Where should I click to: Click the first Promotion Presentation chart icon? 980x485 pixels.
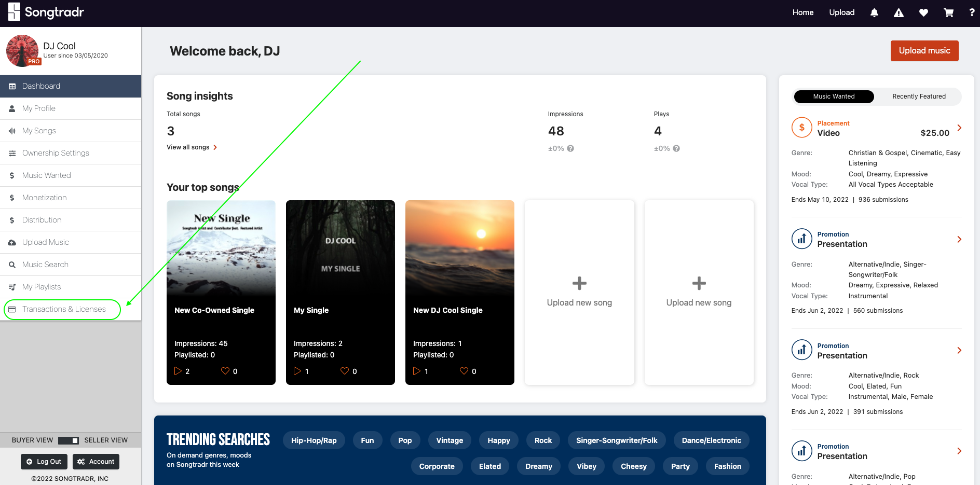(802, 239)
